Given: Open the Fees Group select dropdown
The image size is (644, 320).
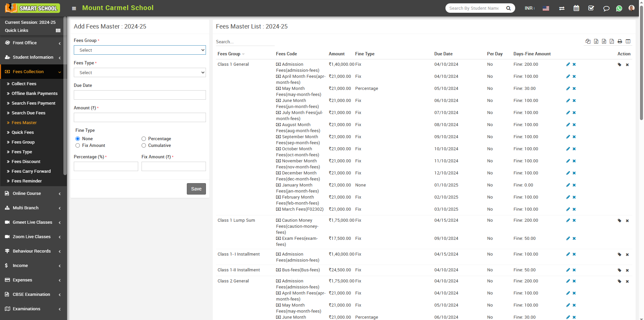Looking at the screenshot, I should click(x=140, y=50).
